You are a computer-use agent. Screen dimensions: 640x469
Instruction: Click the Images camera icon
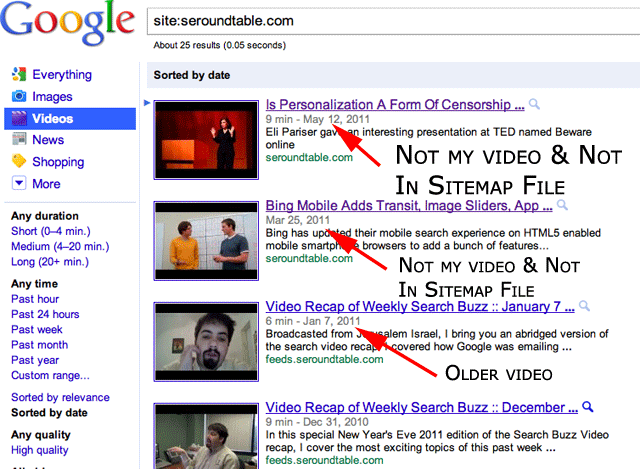pos(19,96)
